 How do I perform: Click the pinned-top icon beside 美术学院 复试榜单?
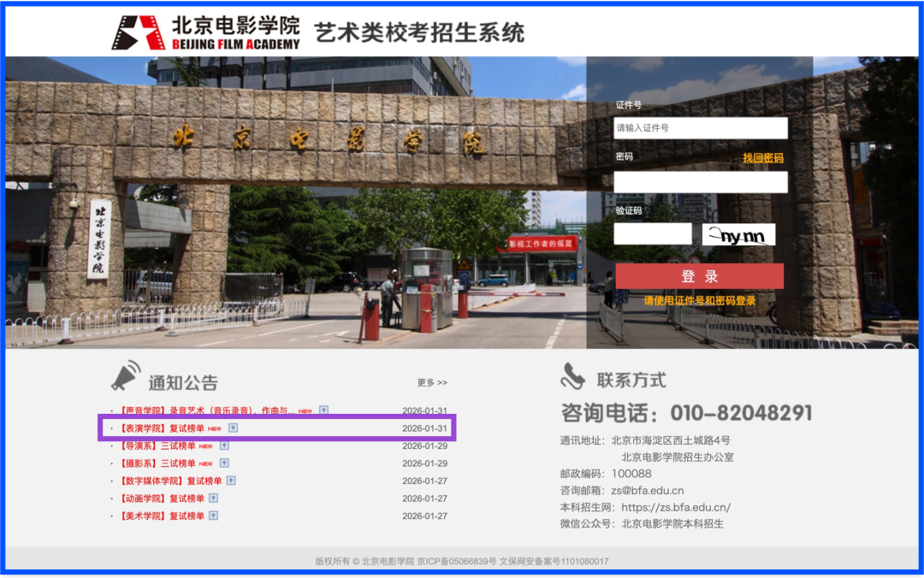tap(213, 516)
